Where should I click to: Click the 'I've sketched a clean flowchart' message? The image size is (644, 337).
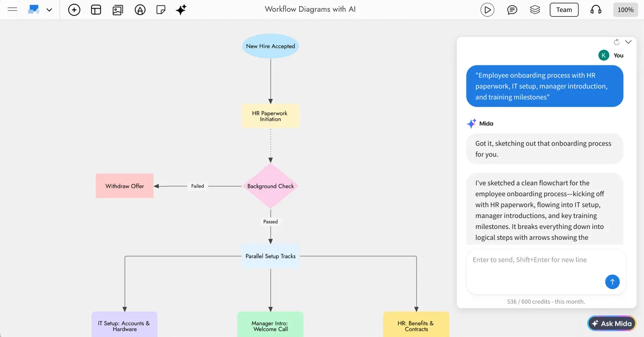(x=545, y=209)
